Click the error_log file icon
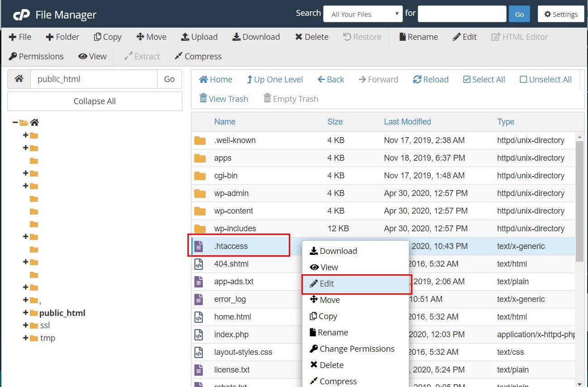Image resolution: width=588 pixels, height=387 pixels. (x=198, y=299)
